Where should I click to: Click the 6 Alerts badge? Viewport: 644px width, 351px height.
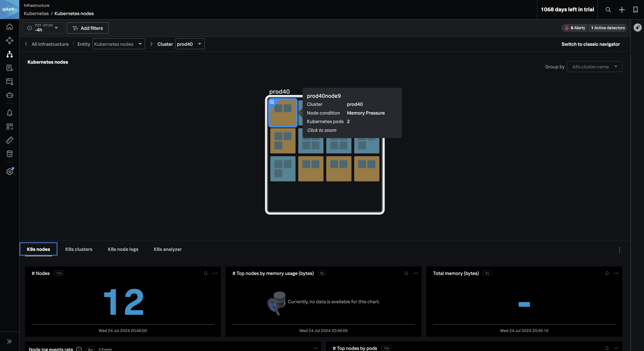(575, 28)
